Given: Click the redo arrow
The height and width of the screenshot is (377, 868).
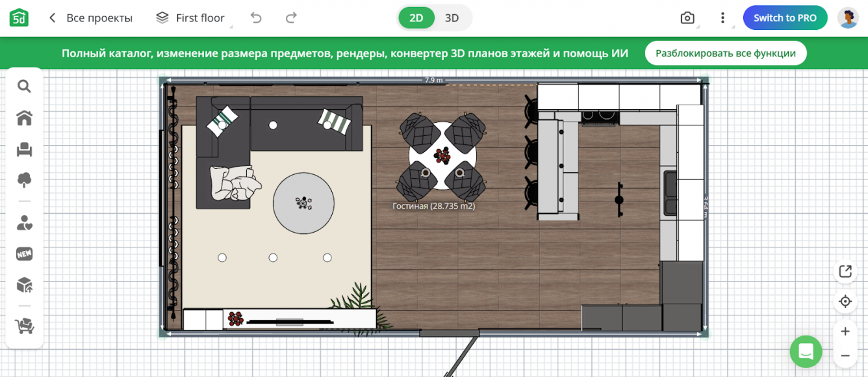Looking at the screenshot, I should [291, 18].
